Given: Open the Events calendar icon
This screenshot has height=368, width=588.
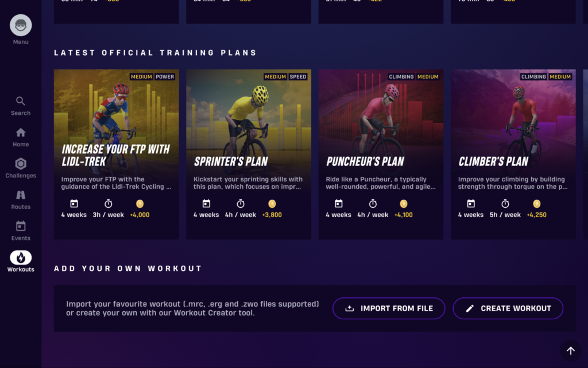Looking at the screenshot, I should (21, 226).
